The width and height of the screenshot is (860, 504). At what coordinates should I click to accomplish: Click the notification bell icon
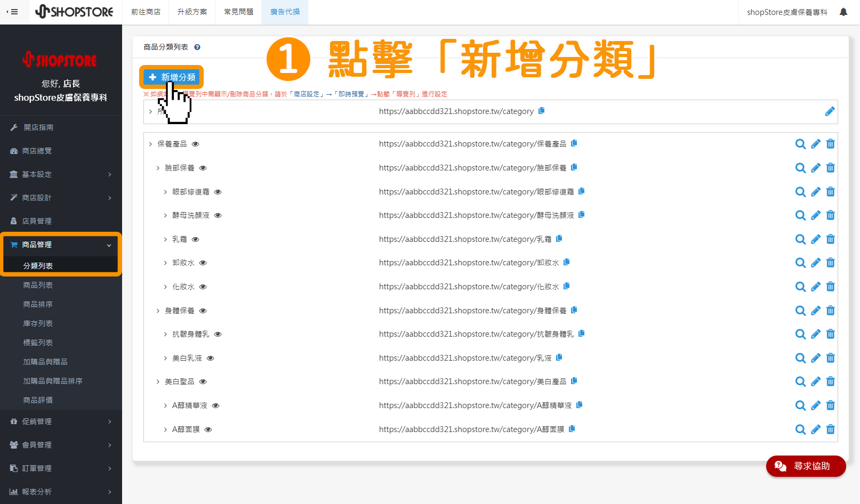843,12
